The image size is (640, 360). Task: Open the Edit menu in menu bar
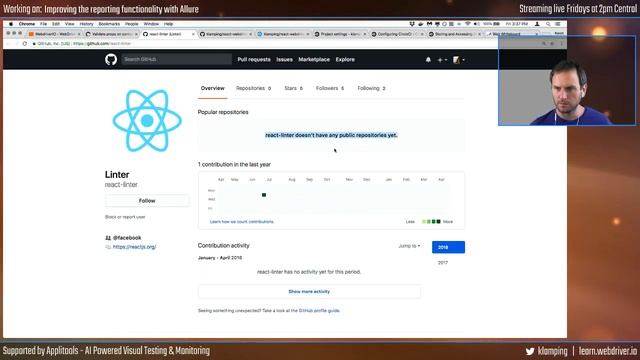pos(56,24)
